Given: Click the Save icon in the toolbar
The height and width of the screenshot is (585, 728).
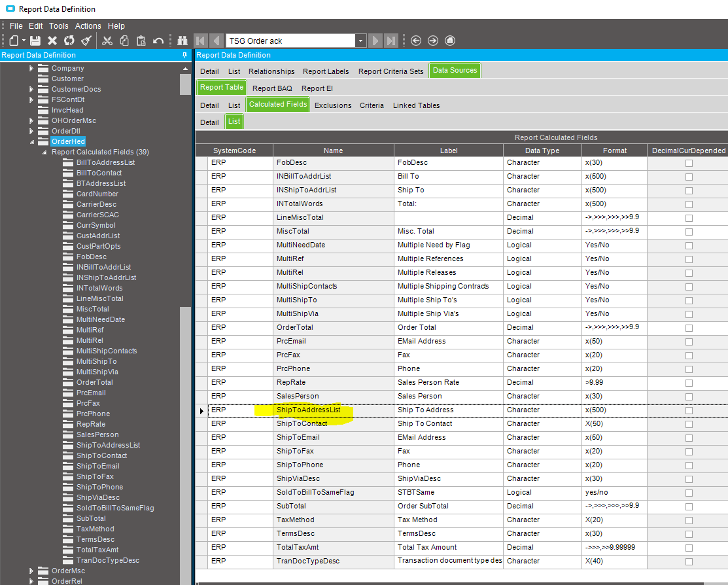Looking at the screenshot, I should click(x=35, y=41).
